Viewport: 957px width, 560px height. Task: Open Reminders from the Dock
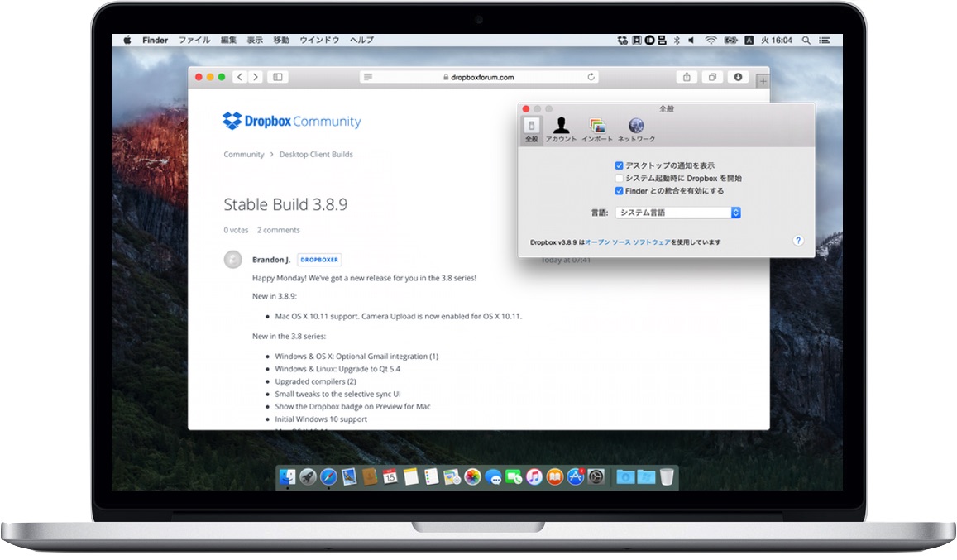pyautogui.click(x=432, y=477)
